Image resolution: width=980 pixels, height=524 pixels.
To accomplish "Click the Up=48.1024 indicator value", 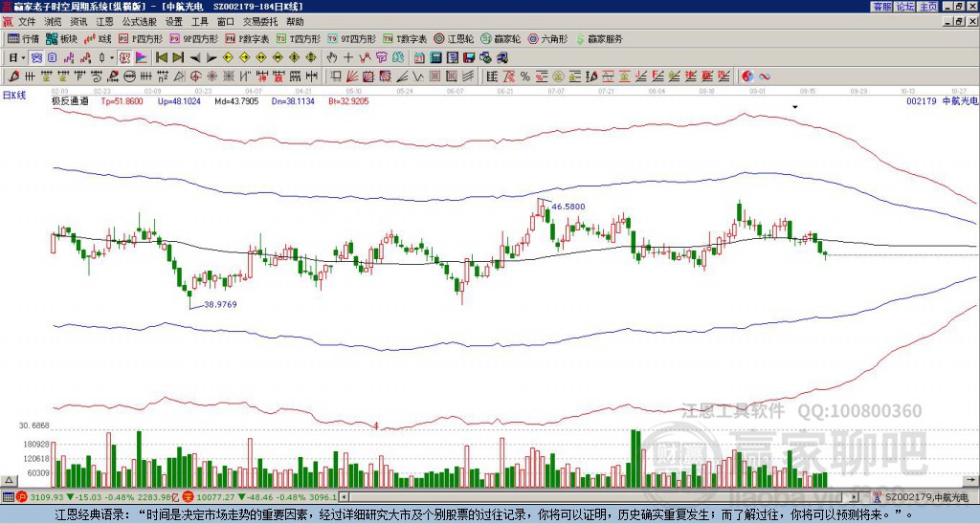I will [179, 100].
